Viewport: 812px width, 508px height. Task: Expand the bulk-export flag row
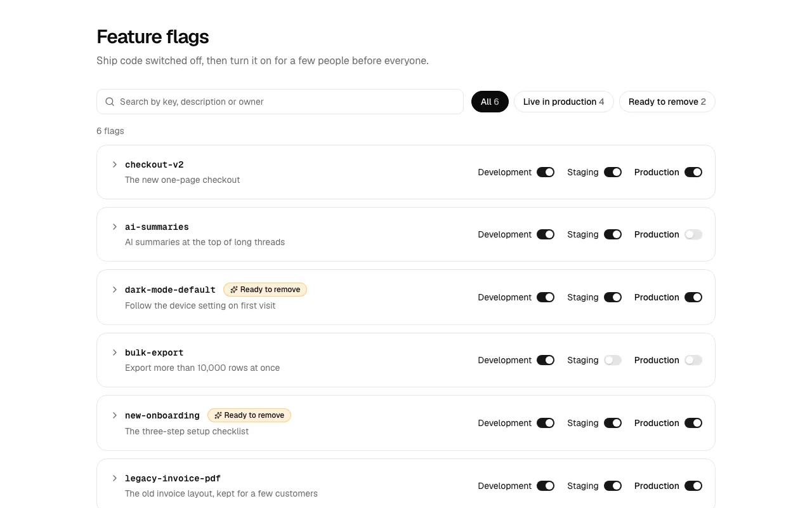115,352
